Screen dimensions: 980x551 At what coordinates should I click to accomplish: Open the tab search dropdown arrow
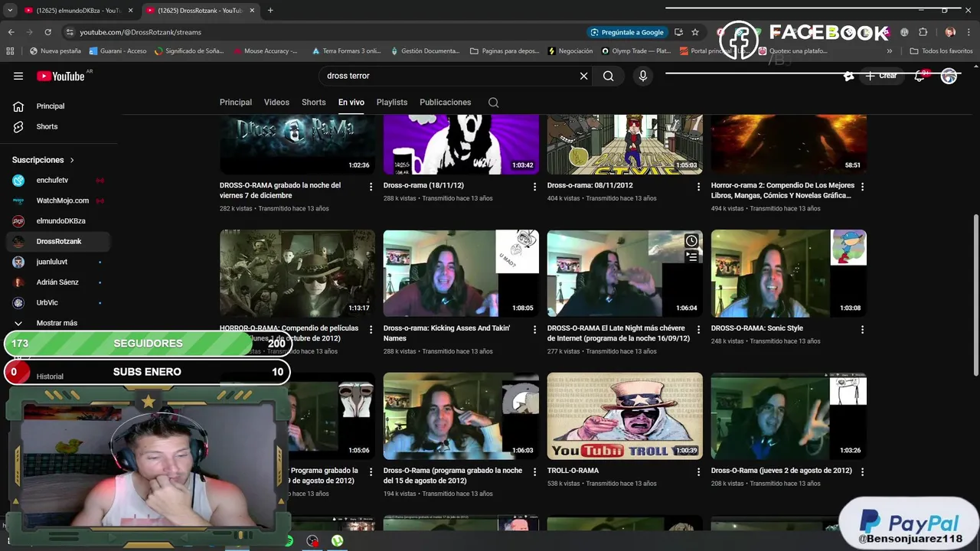(10, 10)
